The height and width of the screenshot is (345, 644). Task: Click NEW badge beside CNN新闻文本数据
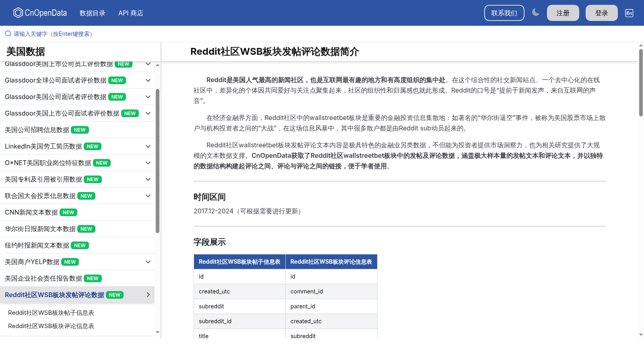(x=68, y=212)
